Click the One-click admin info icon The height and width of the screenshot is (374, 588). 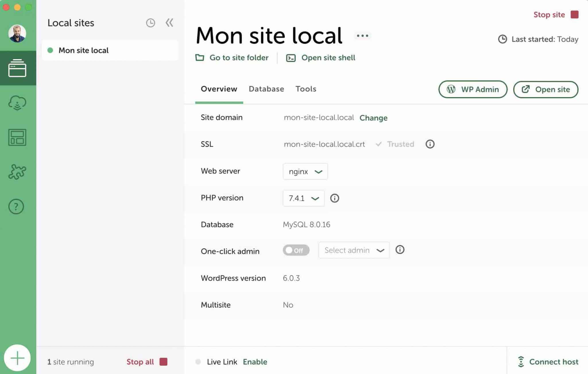(400, 250)
